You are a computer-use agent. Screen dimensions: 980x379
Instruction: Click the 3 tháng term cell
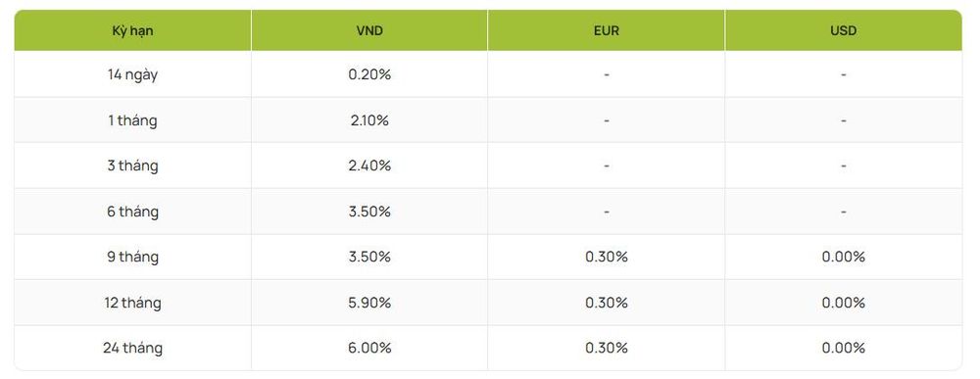[x=132, y=166]
